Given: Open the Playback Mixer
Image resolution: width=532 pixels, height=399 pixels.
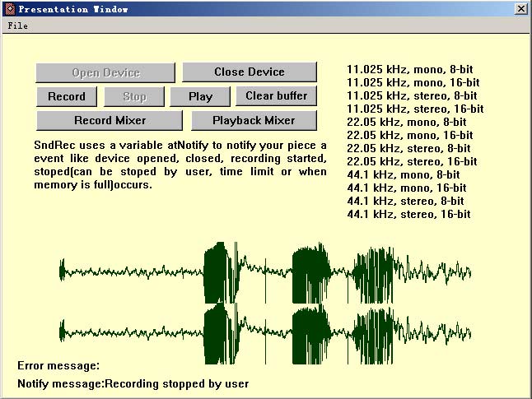Looking at the screenshot, I should 254,120.
